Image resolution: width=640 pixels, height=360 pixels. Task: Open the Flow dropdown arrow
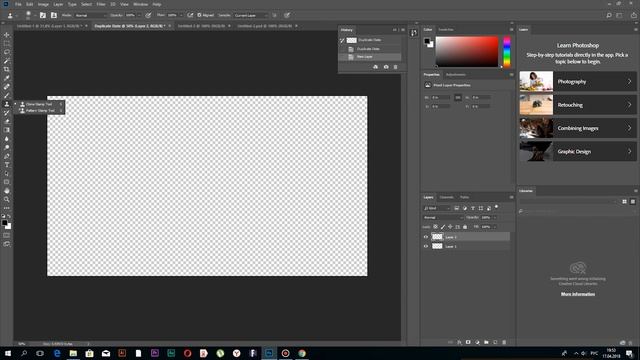[x=181, y=15]
